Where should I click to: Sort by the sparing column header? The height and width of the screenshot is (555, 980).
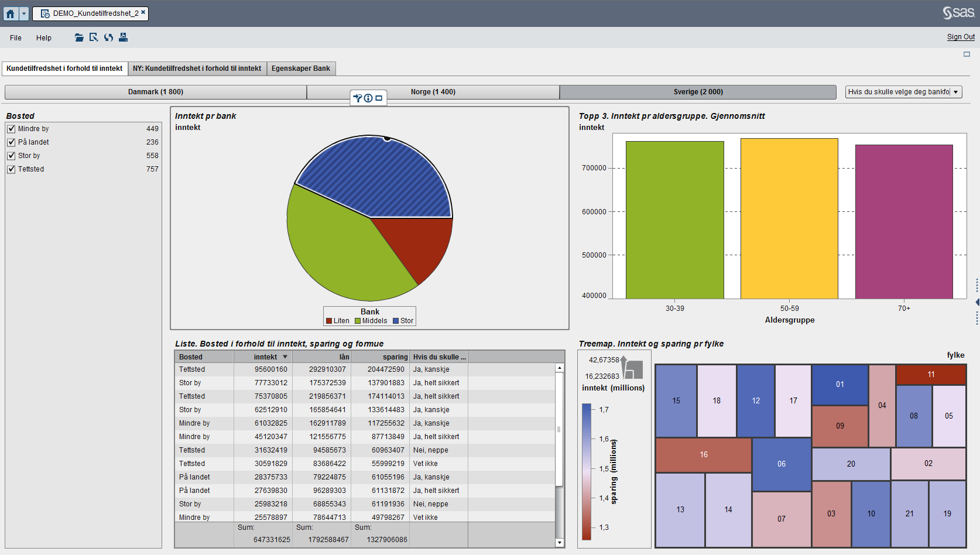click(x=380, y=357)
